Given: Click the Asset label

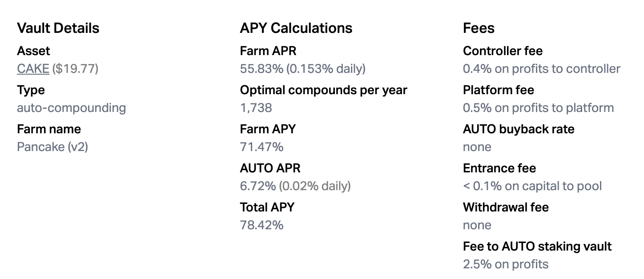Looking at the screenshot, I should click(x=33, y=51).
